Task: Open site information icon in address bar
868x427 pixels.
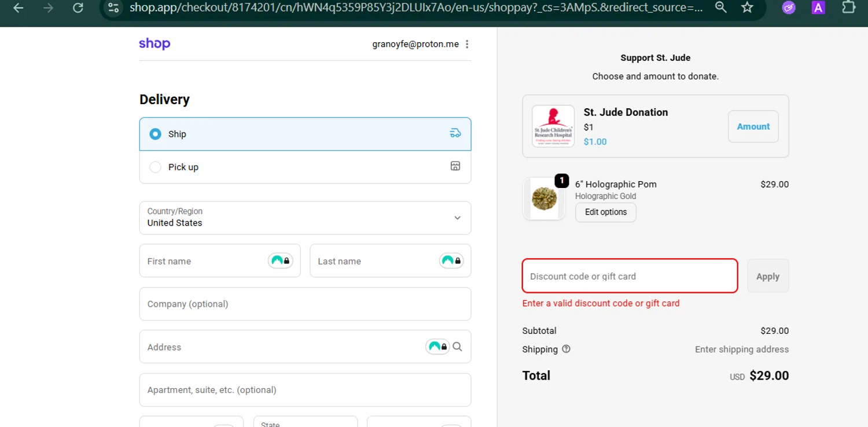Action: click(114, 8)
